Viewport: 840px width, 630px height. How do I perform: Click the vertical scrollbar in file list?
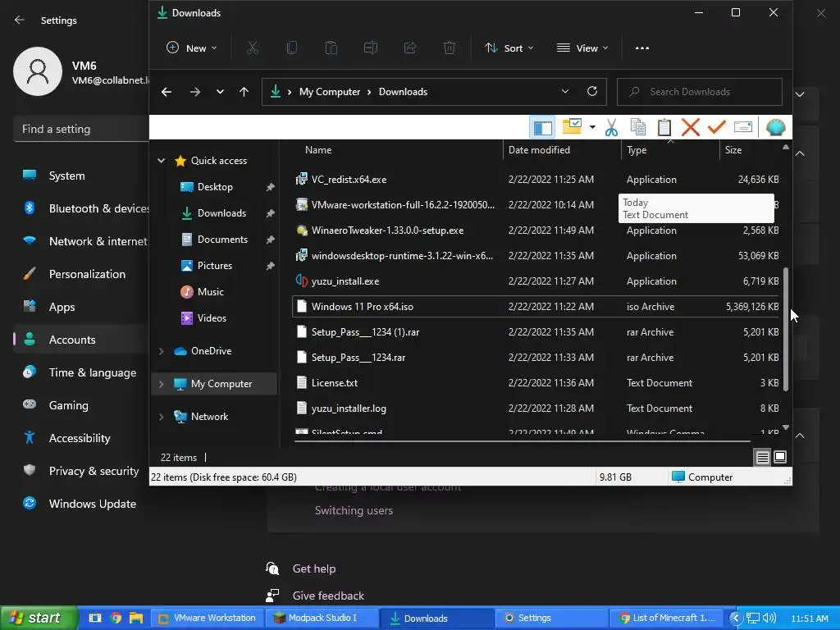786,330
